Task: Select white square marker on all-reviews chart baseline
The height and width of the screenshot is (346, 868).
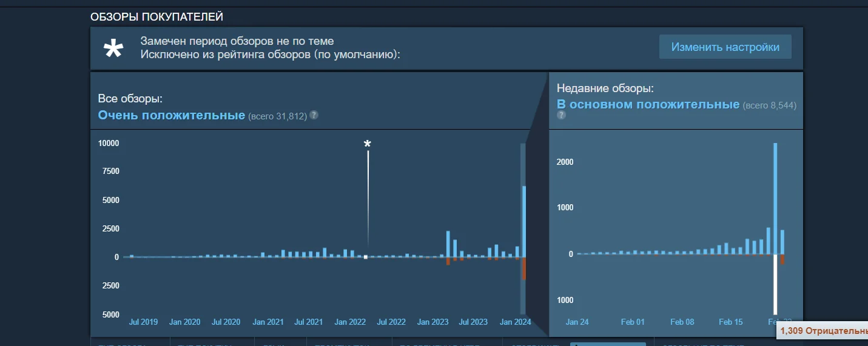Action: pos(365,257)
